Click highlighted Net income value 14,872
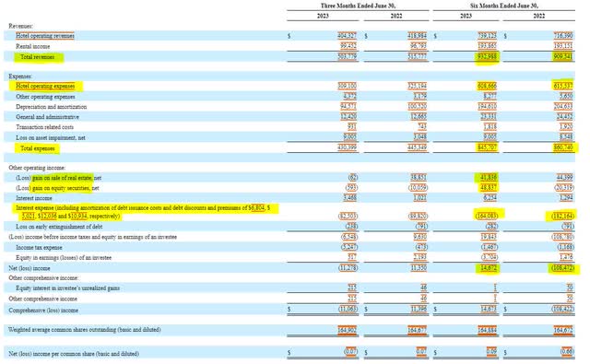The width and height of the screenshot is (590, 364). pyautogui.click(x=489, y=268)
